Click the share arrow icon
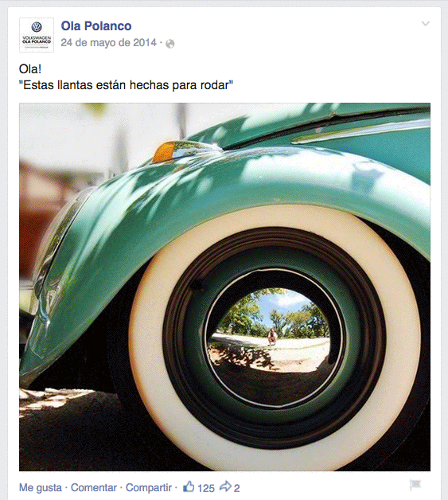This screenshot has height=500, width=448. click(x=226, y=486)
